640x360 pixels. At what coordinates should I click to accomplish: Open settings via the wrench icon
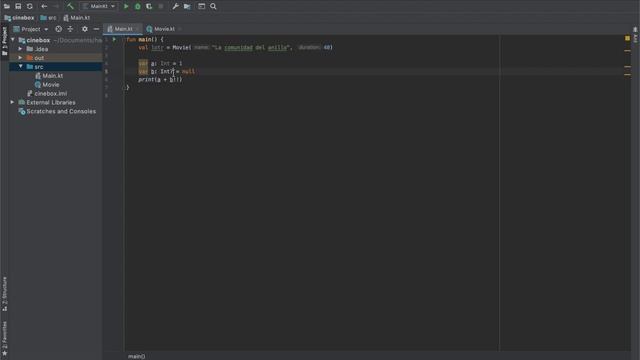point(176,6)
